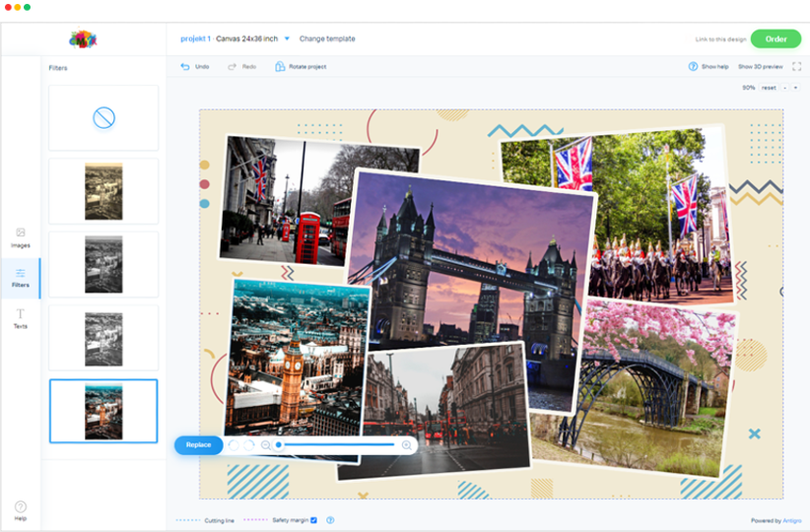Select the no-filter option thumbnail
This screenshot has height=532, width=810.
tap(103, 118)
